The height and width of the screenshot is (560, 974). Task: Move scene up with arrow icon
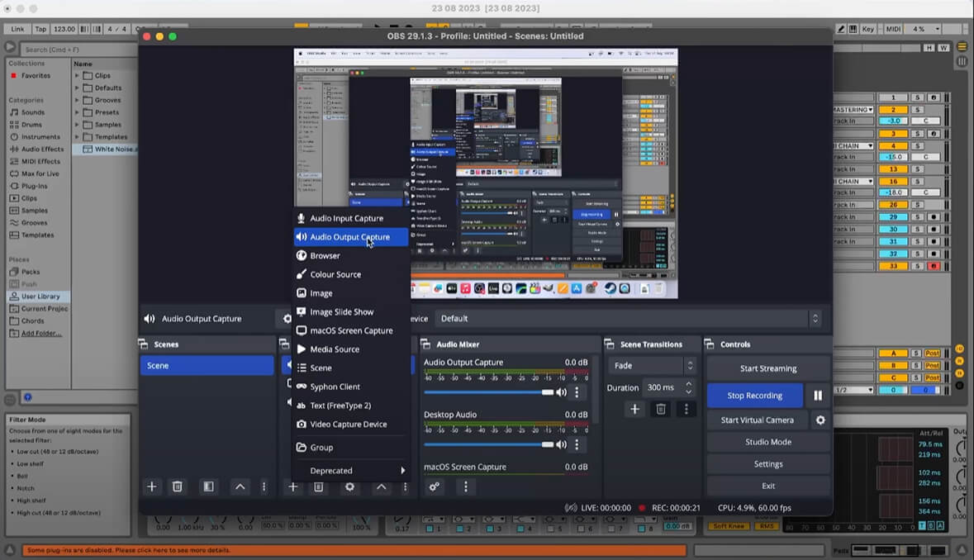point(240,486)
